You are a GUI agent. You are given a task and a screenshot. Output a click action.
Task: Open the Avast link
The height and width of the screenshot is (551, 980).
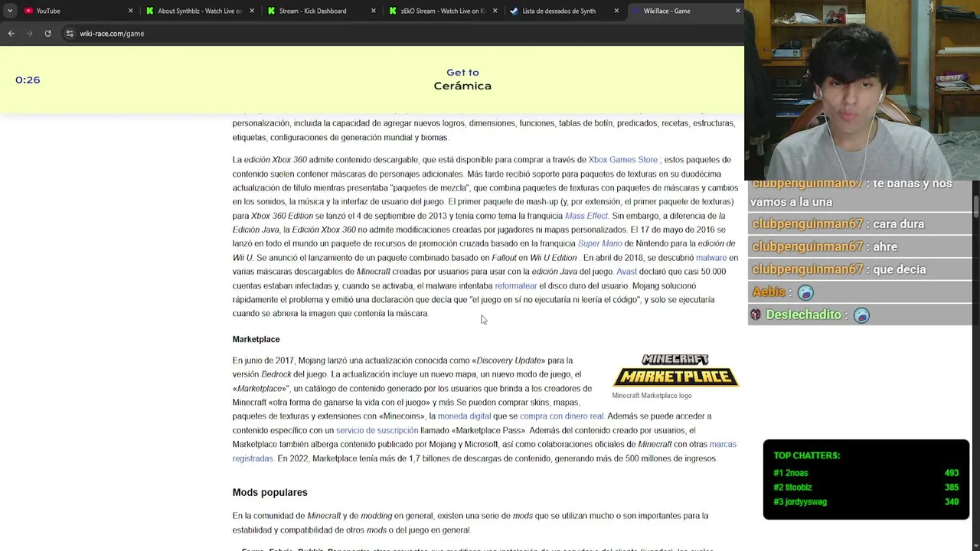(x=626, y=272)
